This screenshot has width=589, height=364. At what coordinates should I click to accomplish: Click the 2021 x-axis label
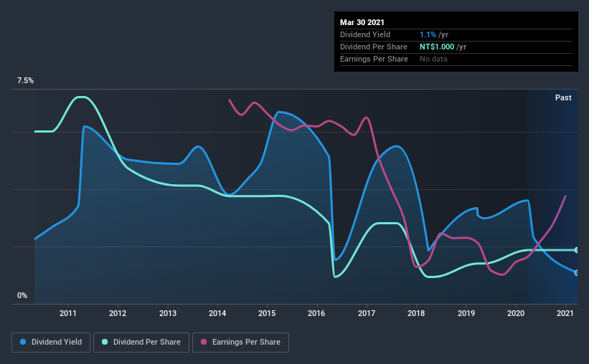[x=565, y=313]
